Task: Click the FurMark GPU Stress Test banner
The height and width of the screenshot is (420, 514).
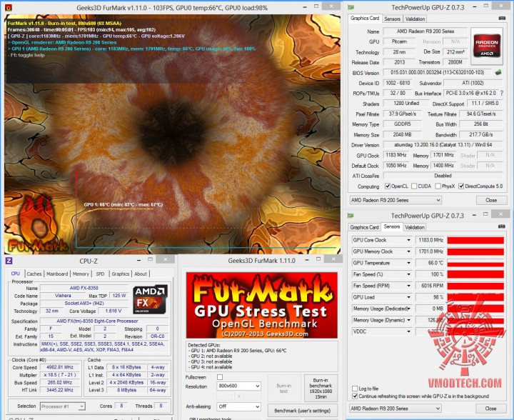Action: pos(261,305)
